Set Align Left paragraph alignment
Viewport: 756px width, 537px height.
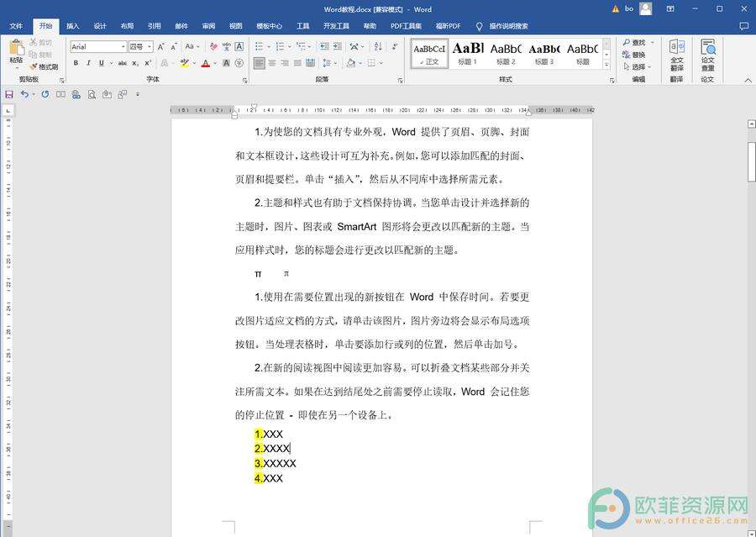[260, 63]
